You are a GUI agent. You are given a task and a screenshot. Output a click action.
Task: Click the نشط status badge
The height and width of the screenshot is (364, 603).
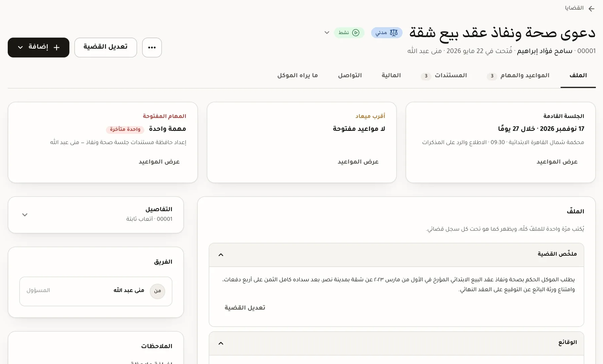[x=349, y=32]
